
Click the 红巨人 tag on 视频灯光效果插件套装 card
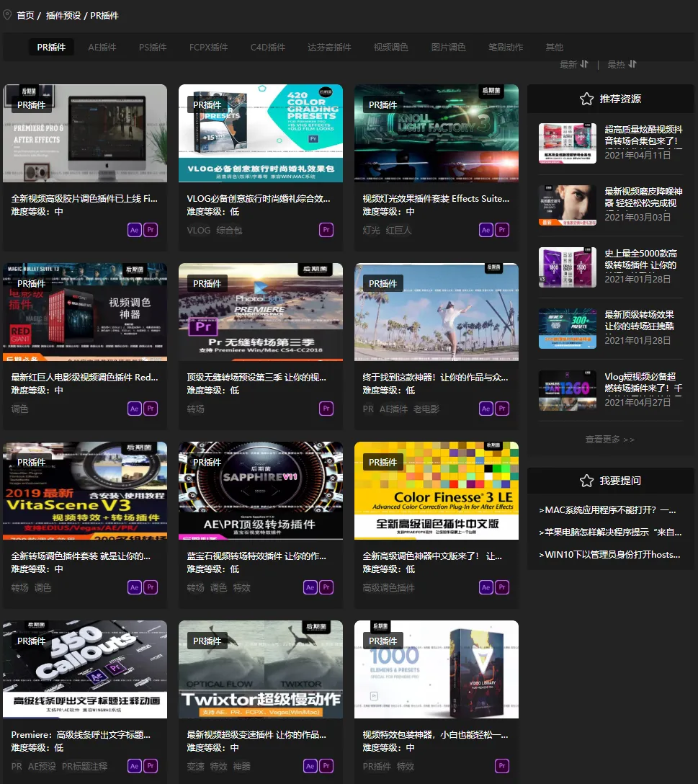coord(398,231)
